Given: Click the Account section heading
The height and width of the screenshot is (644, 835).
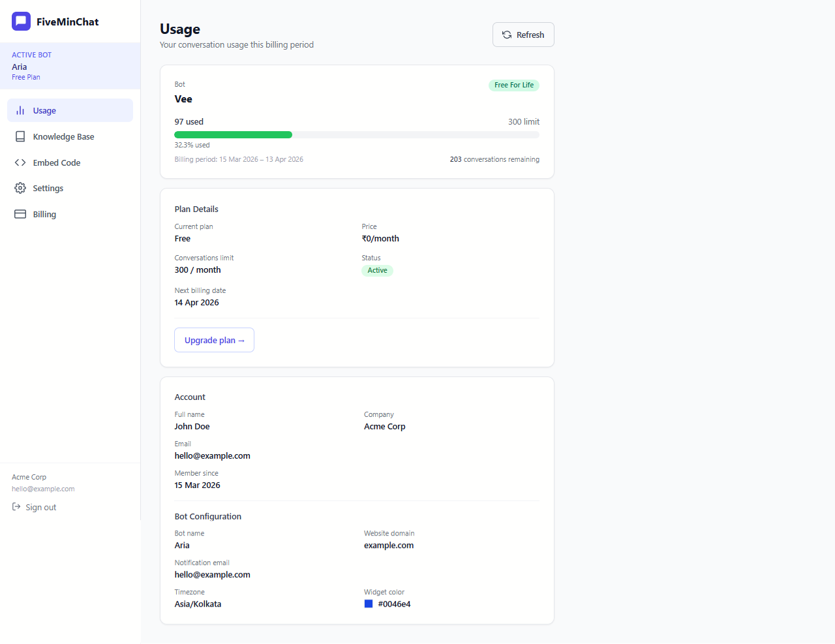Looking at the screenshot, I should pos(190,397).
